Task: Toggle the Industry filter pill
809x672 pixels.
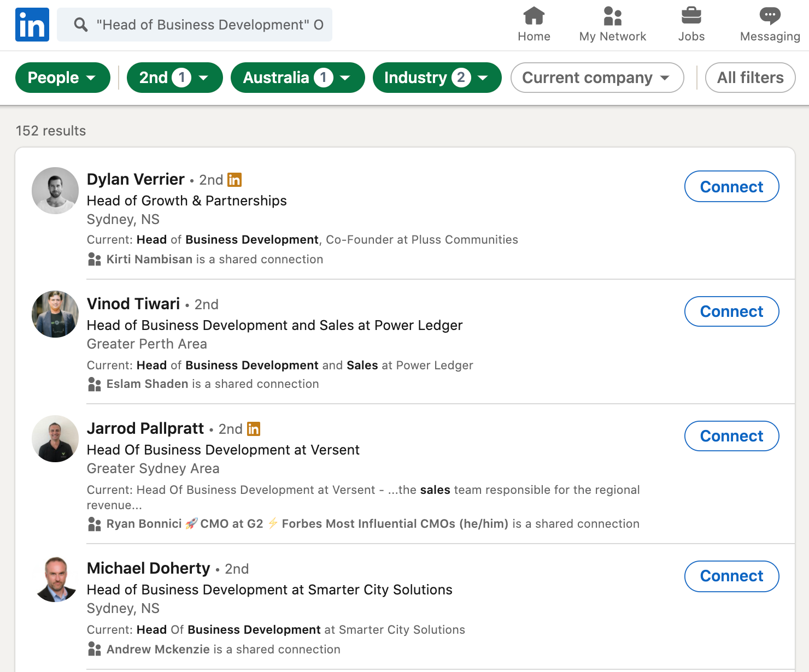Action: point(437,78)
